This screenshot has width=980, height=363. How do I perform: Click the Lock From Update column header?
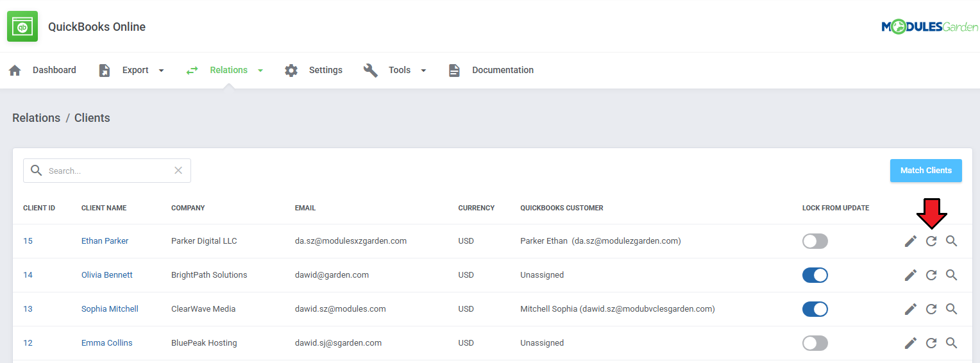pyautogui.click(x=836, y=208)
